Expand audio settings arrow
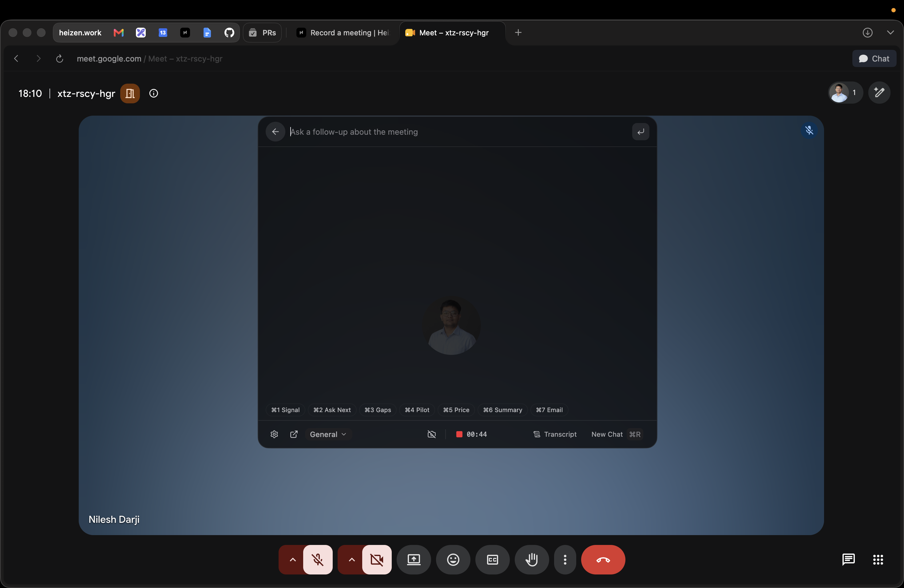Image resolution: width=904 pixels, height=588 pixels. click(x=292, y=559)
